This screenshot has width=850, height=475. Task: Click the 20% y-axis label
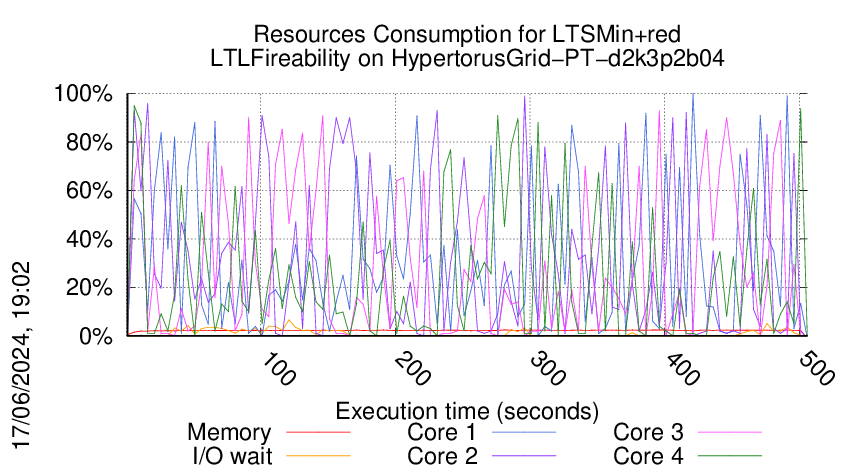pyautogui.click(x=89, y=287)
